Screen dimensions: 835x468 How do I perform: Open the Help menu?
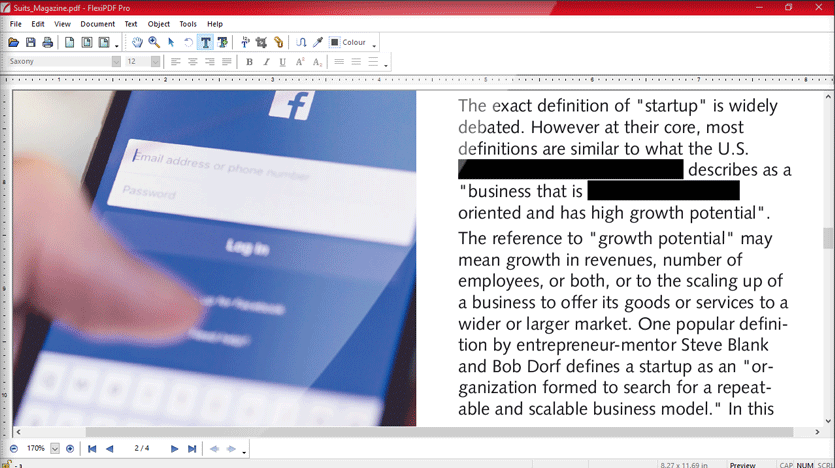(x=215, y=24)
